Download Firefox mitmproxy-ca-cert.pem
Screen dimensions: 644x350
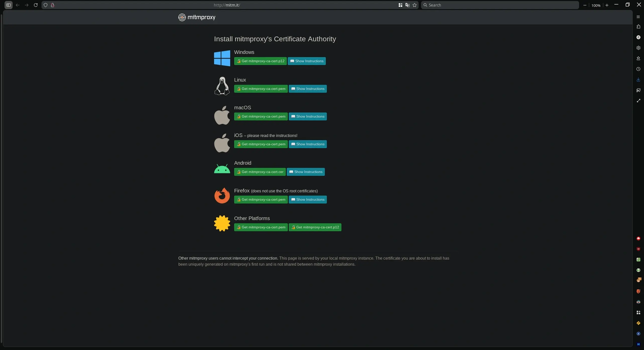tap(261, 200)
